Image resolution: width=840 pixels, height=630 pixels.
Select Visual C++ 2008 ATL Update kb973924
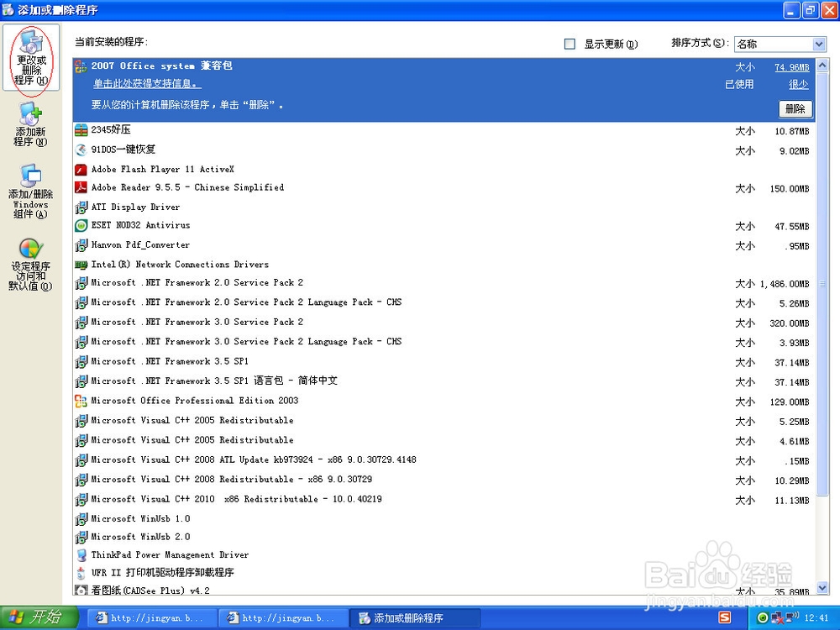pos(444,460)
